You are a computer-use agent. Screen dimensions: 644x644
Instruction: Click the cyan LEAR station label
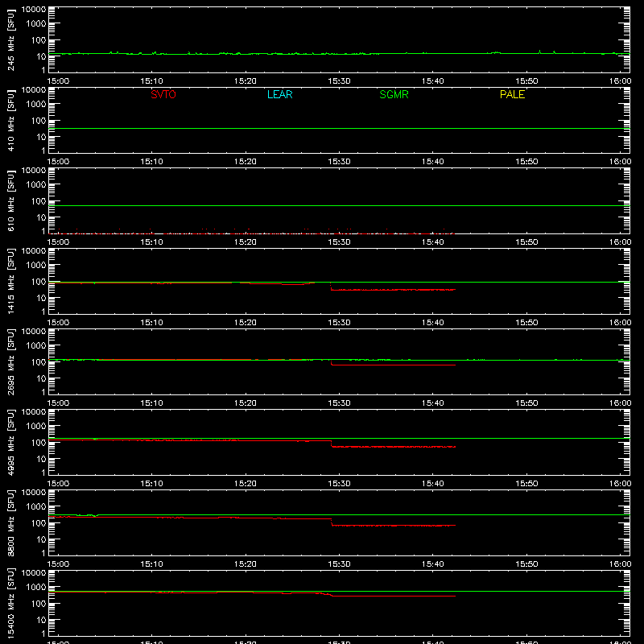pyautogui.click(x=279, y=94)
